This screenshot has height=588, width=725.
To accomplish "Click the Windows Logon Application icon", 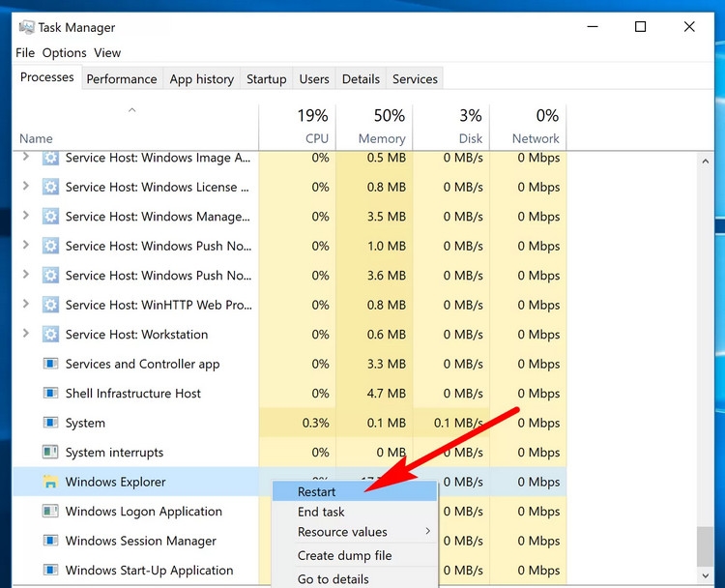I will pyautogui.click(x=50, y=512).
